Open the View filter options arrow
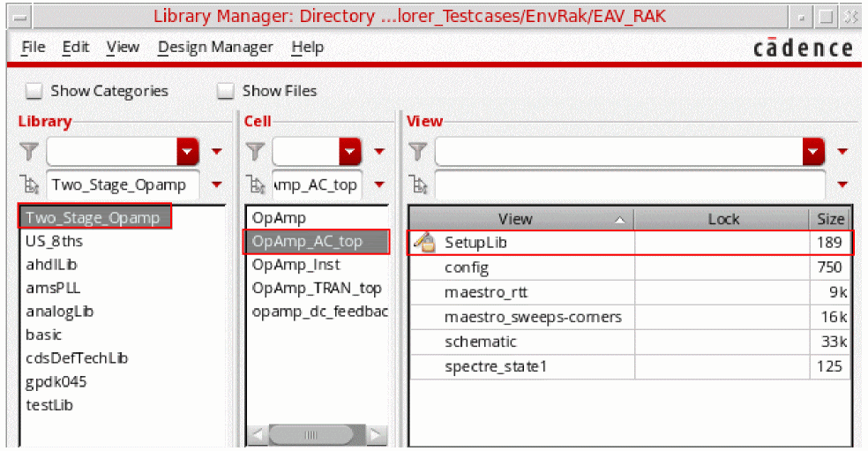868x451 pixels. click(x=842, y=151)
